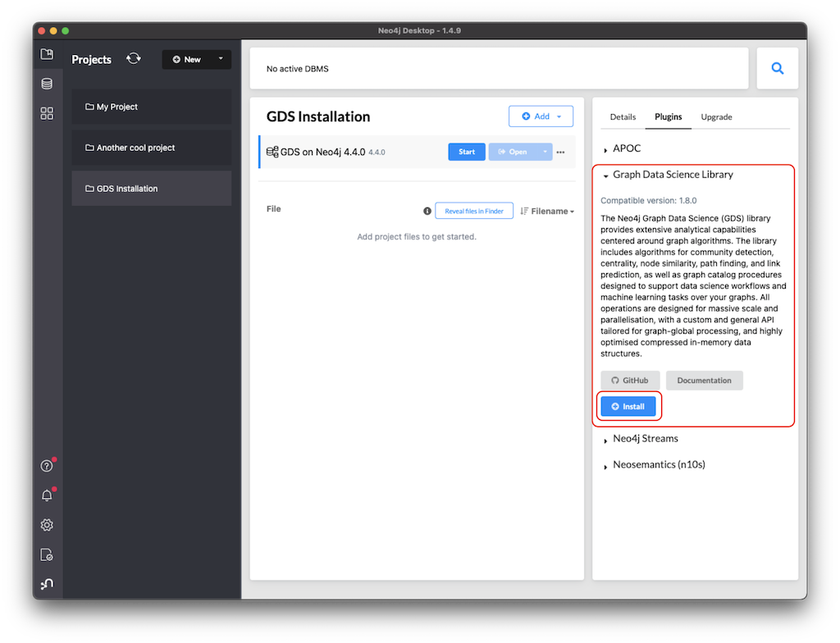Open the New project dropdown arrow
The height and width of the screenshot is (643, 840).
220,59
